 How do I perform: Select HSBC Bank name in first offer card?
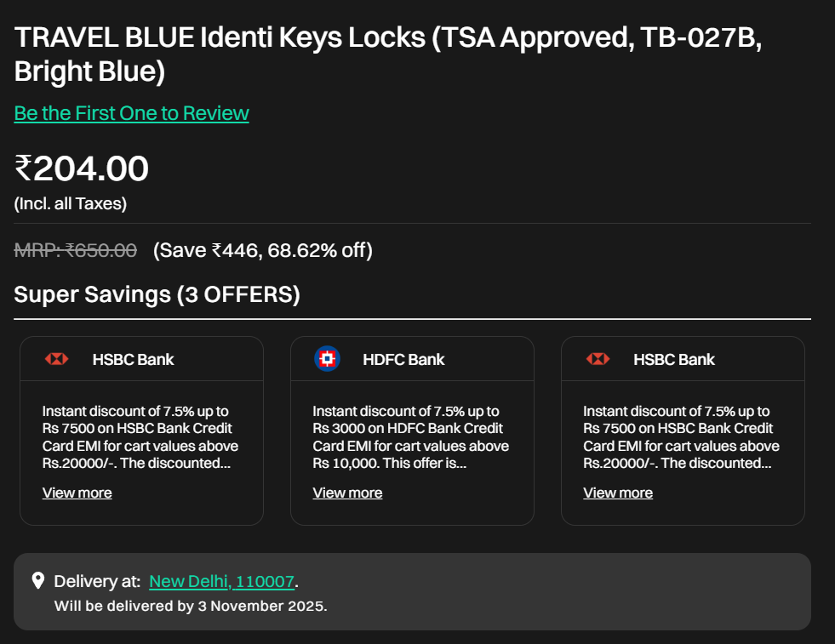(x=133, y=360)
